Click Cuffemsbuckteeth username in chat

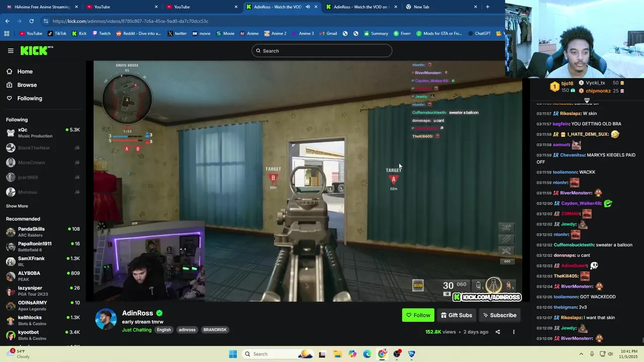[574, 245]
